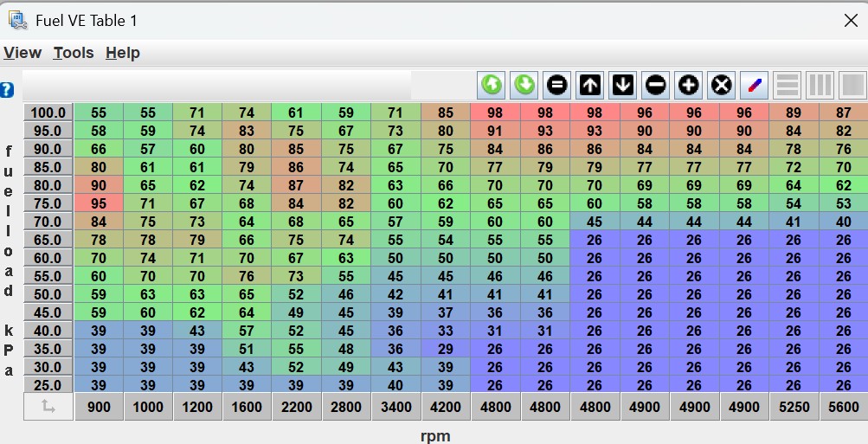Click the green down-arrow toolbar icon
This screenshot has height=444, width=868.
pyautogui.click(x=524, y=86)
